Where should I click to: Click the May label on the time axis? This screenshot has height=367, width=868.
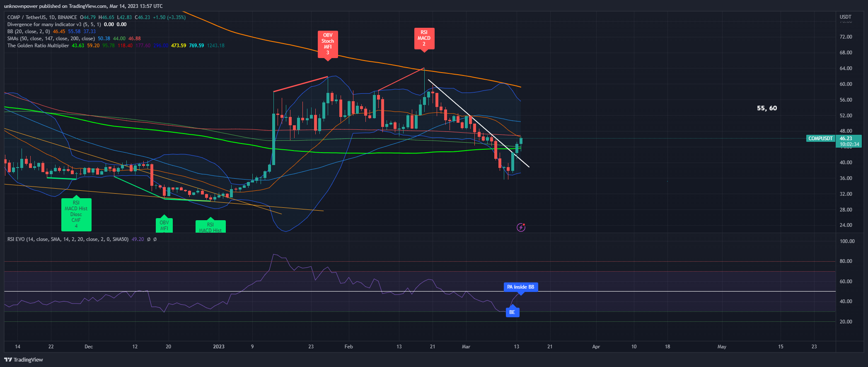coord(722,347)
